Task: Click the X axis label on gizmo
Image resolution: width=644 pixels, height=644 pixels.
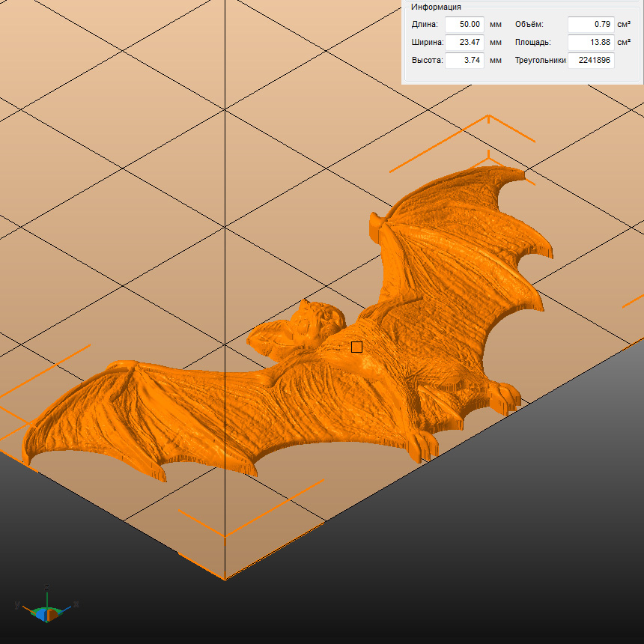Action: (76, 604)
